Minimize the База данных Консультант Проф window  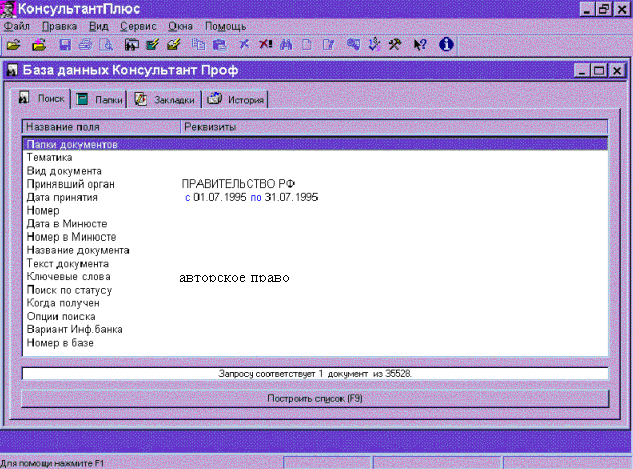(x=582, y=71)
